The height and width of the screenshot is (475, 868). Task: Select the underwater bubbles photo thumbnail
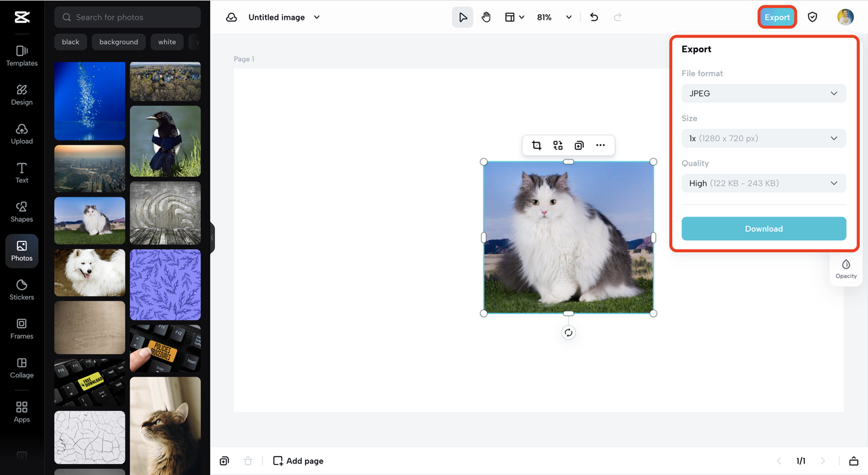click(90, 101)
